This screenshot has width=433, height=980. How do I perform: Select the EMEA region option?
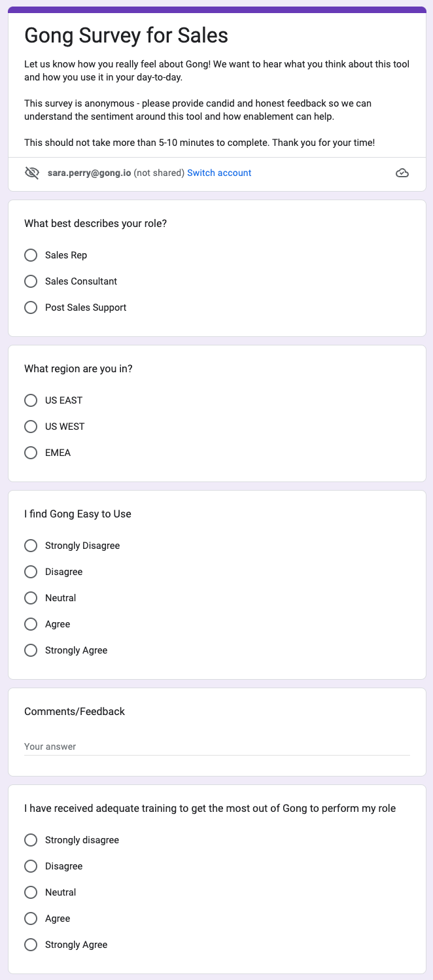[x=31, y=453]
